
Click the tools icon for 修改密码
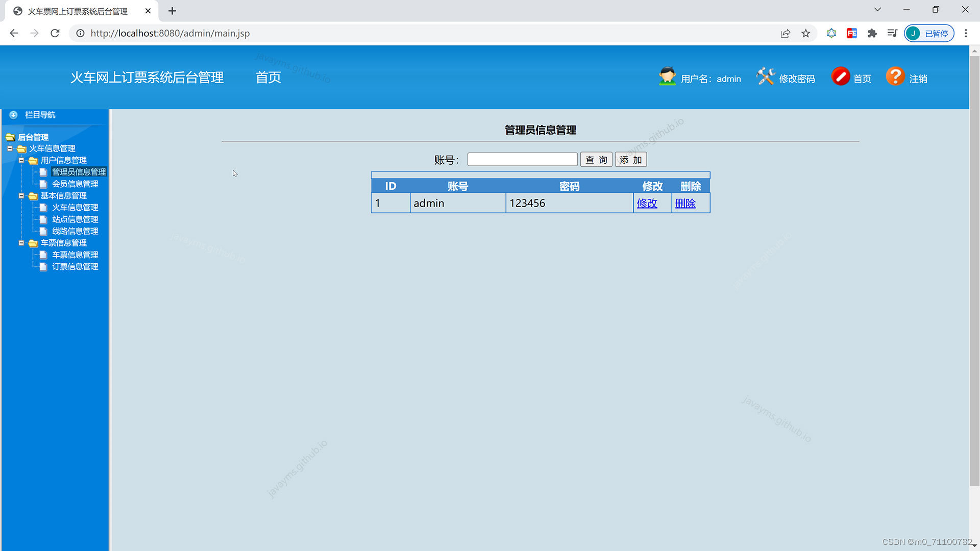pyautogui.click(x=766, y=77)
